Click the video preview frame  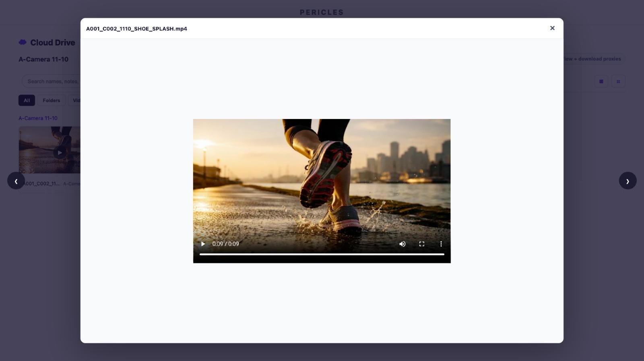[x=322, y=191]
